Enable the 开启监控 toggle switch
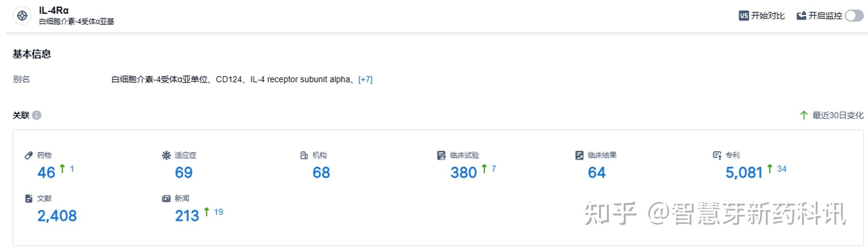This screenshot has width=868, height=249. coord(854,16)
